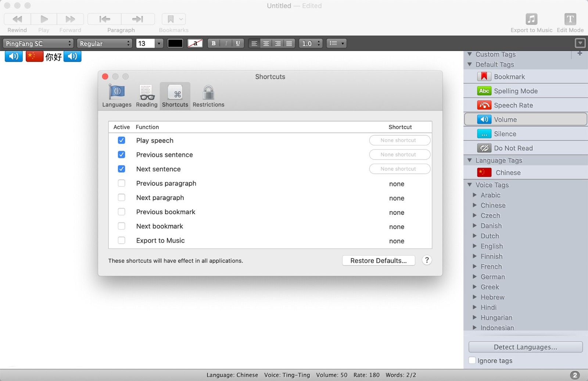Jump to next paragraph icon in toolbar
This screenshot has height=381, width=588.
pos(138,19)
